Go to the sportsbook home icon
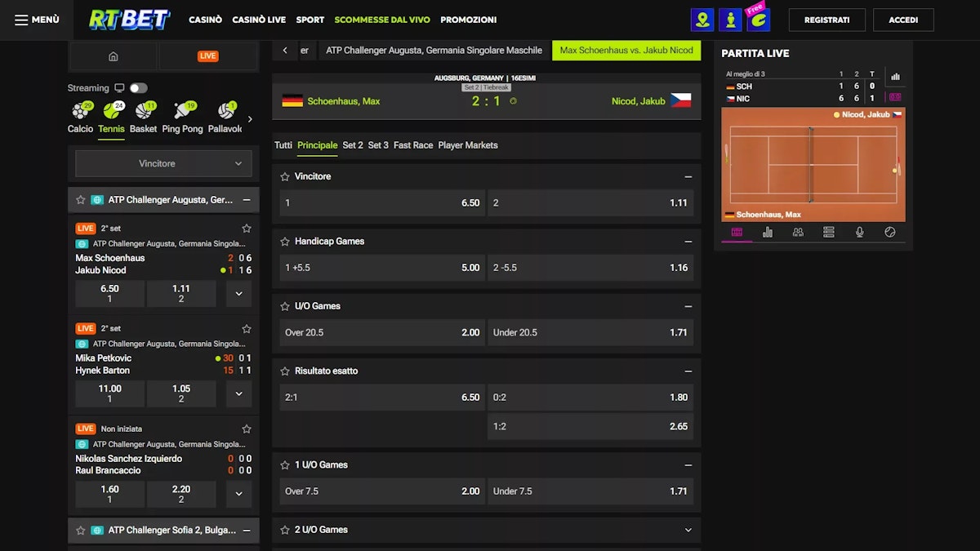This screenshot has height=551, width=980. [114, 56]
